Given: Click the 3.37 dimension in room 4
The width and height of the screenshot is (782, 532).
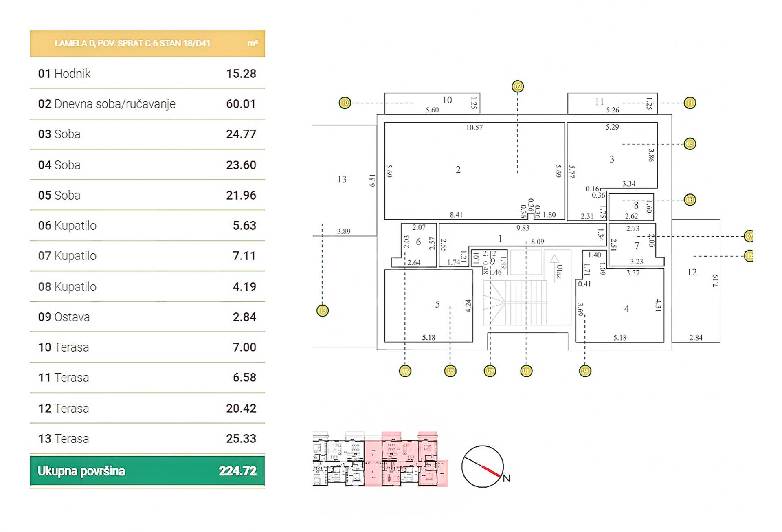Looking at the screenshot, I should 633,273.
